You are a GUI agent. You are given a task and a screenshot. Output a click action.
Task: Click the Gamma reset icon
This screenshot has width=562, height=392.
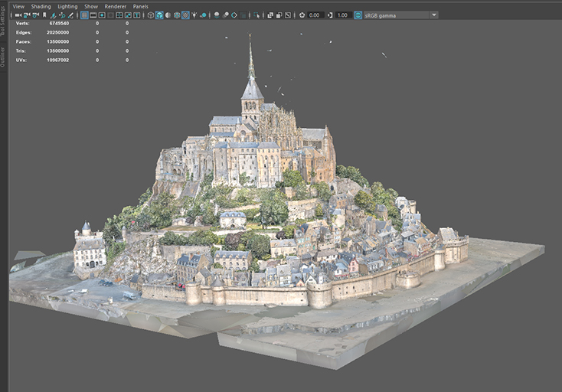click(x=330, y=15)
